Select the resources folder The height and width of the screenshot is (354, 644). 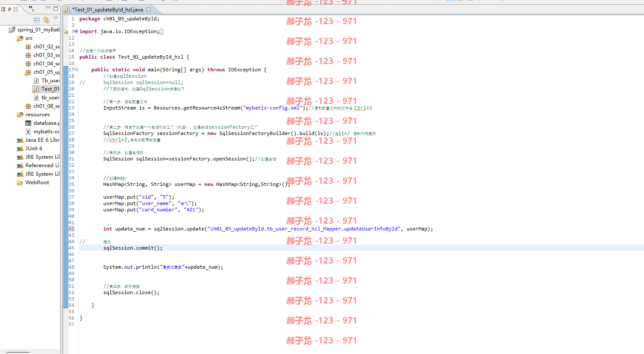click(x=33, y=115)
